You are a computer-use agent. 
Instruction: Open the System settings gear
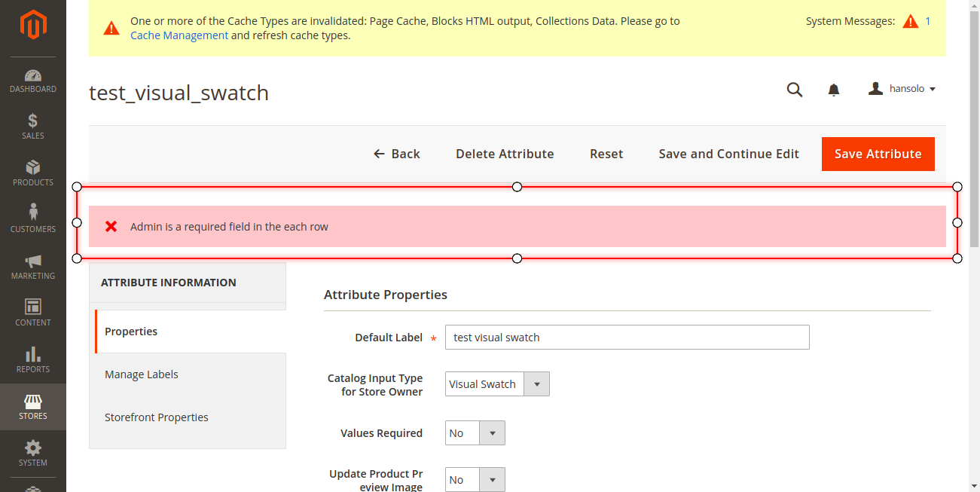32,453
